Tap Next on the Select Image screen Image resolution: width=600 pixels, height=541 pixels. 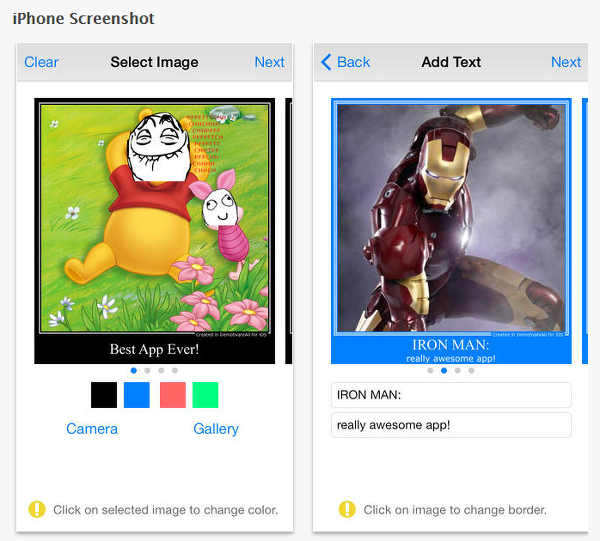click(x=269, y=62)
